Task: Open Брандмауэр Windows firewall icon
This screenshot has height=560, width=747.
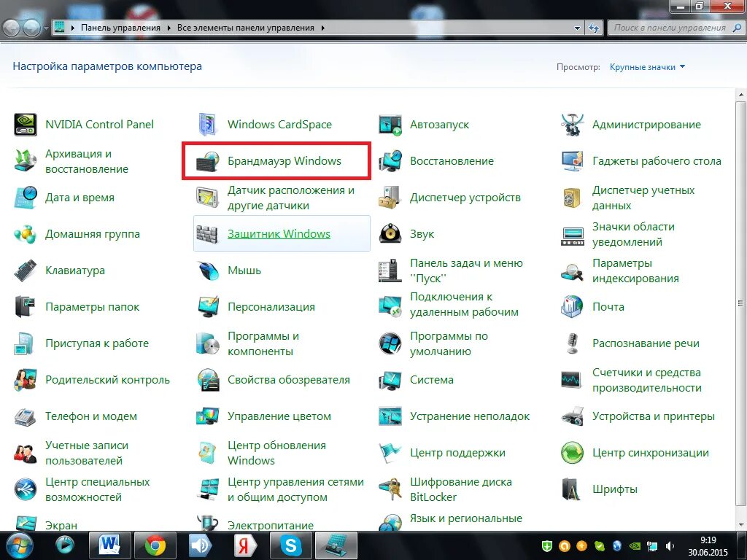Action: click(x=208, y=161)
